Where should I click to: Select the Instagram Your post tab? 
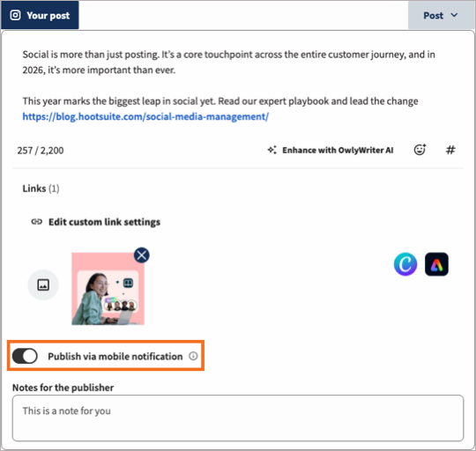tap(40, 15)
